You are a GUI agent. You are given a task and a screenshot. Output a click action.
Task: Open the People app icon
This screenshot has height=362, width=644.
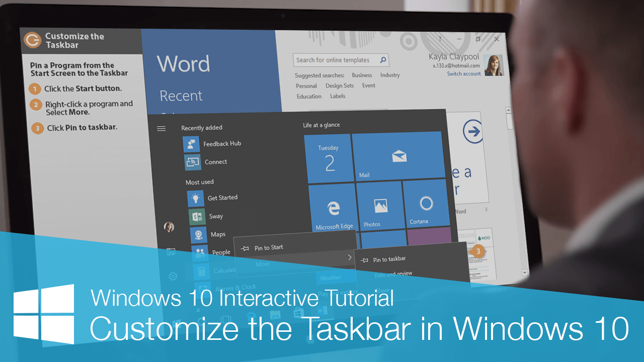pyautogui.click(x=200, y=253)
